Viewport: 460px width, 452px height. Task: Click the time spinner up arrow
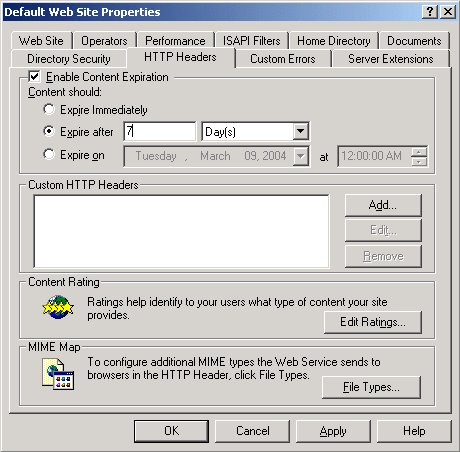coord(419,152)
